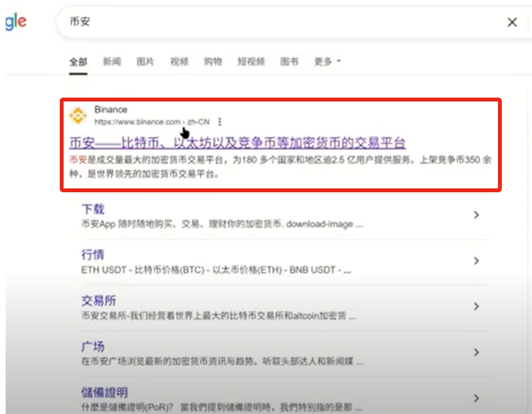
Task: Click the chevron in the 储备证明 row
Action: [x=477, y=398]
